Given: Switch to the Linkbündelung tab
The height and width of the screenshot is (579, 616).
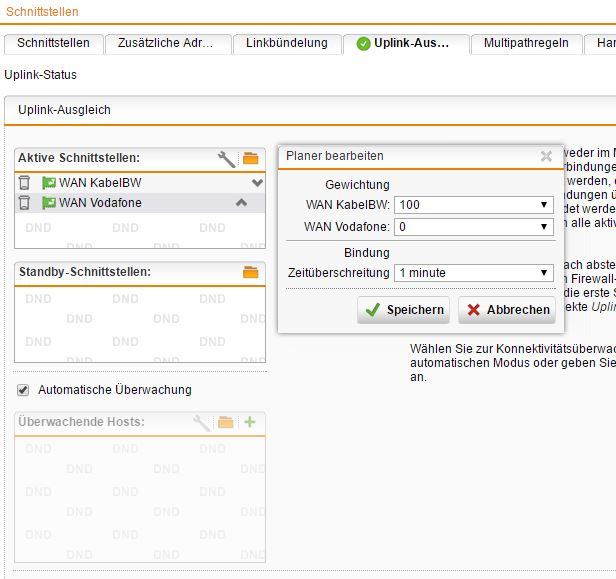Looking at the screenshot, I should coord(287,43).
